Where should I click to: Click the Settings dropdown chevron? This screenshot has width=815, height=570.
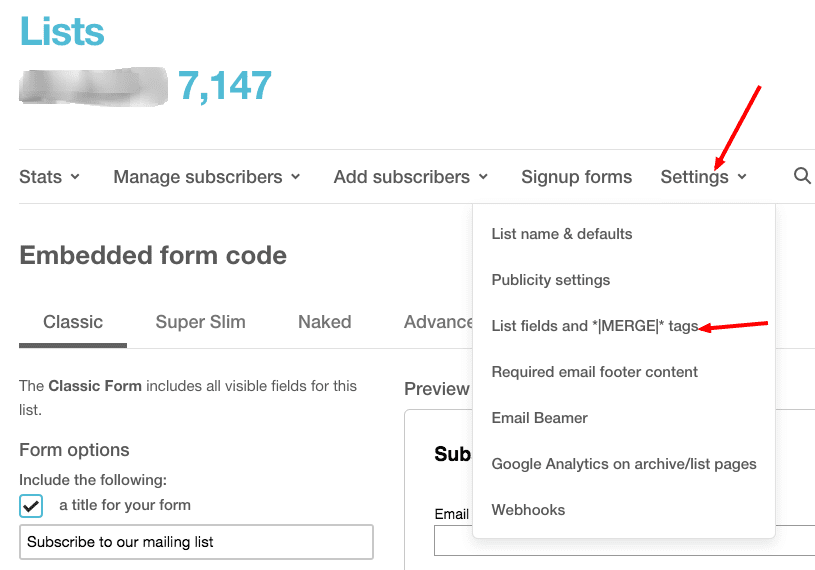pyautogui.click(x=742, y=177)
